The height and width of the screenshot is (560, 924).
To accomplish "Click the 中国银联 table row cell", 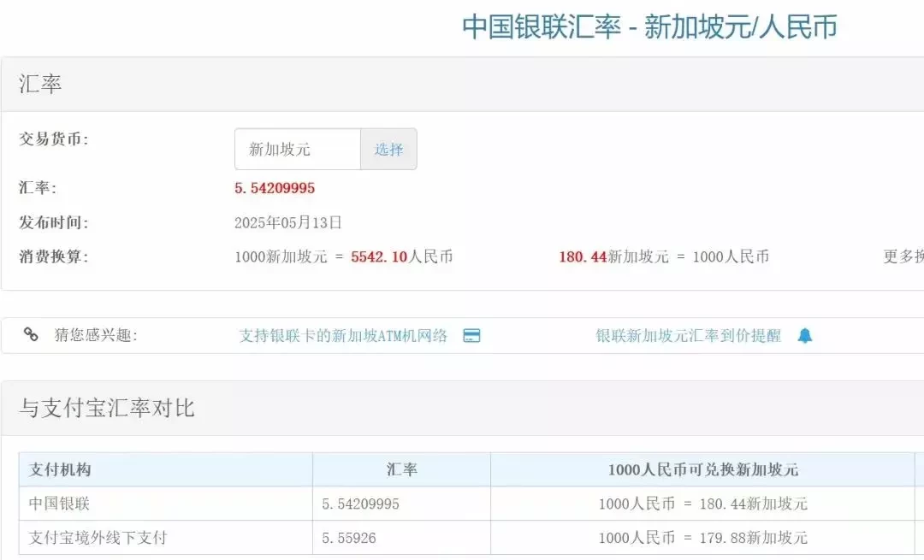I will coord(166,504).
